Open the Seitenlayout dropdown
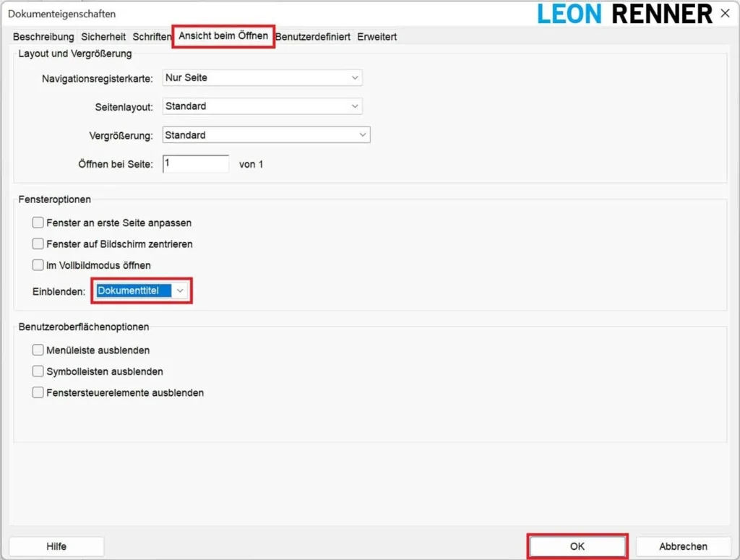The width and height of the screenshot is (740, 560). tap(262, 106)
